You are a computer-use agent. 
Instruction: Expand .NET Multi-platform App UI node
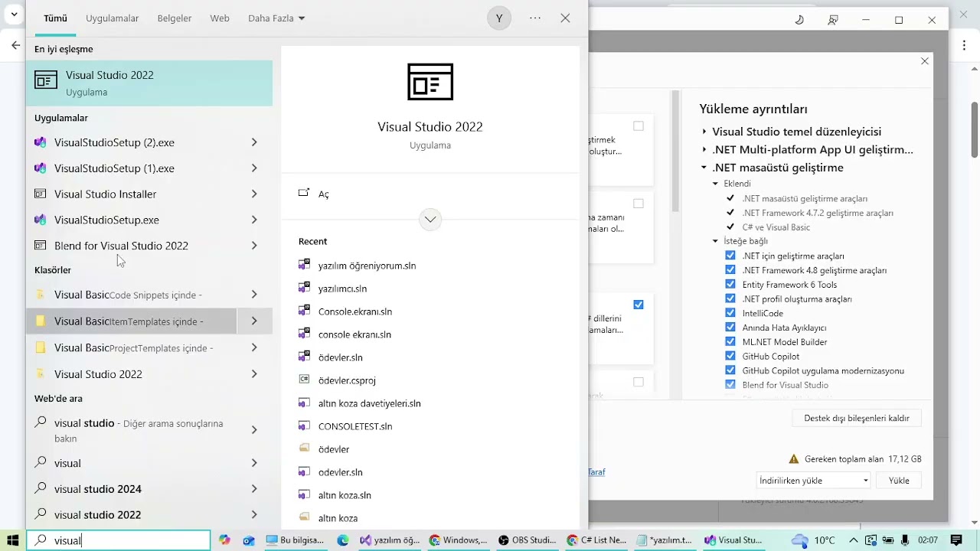[x=704, y=150]
